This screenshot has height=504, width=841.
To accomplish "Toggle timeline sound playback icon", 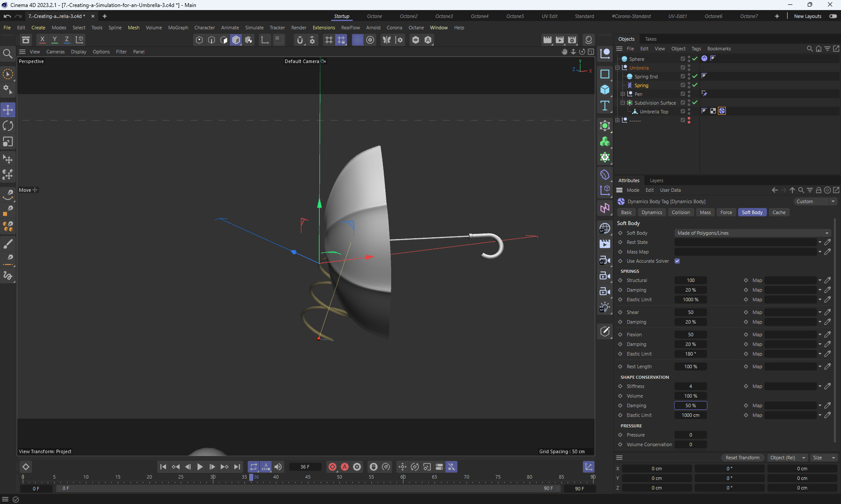I will [278, 467].
